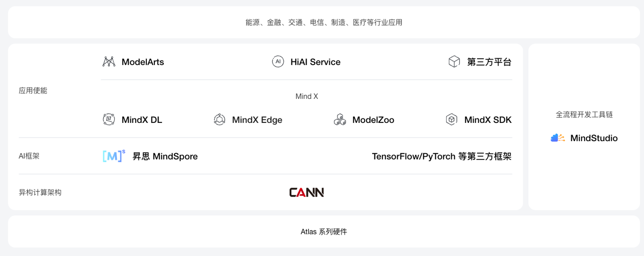
Task: Open the ModelArts text link
Action: 143,62
